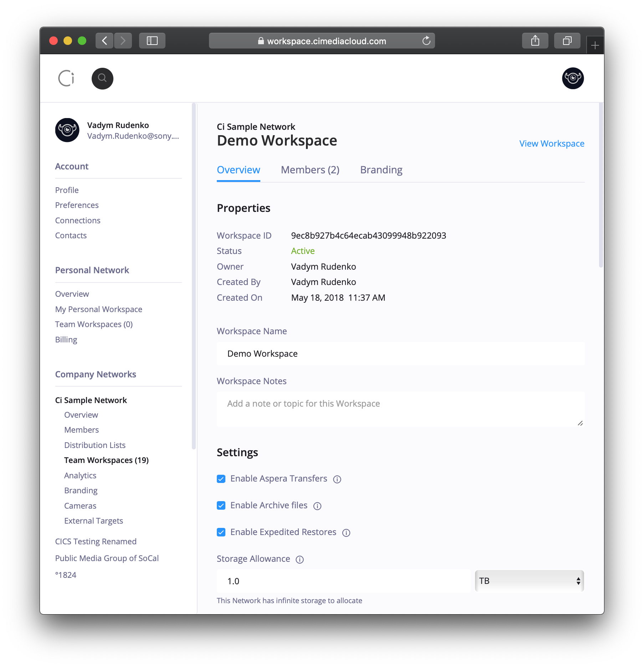644x667 pixels.
Task: Open Branding in the sidebar
Action: [x=81, y=490]
